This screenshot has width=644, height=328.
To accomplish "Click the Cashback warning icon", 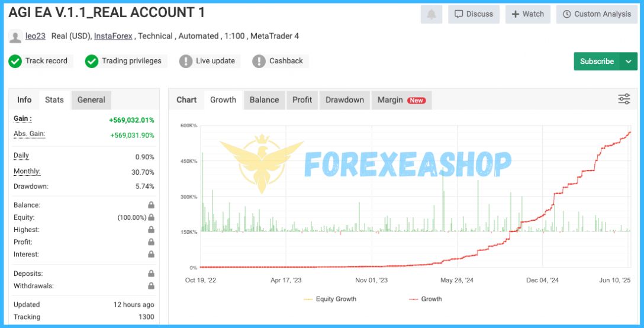I will click(259, 61).
